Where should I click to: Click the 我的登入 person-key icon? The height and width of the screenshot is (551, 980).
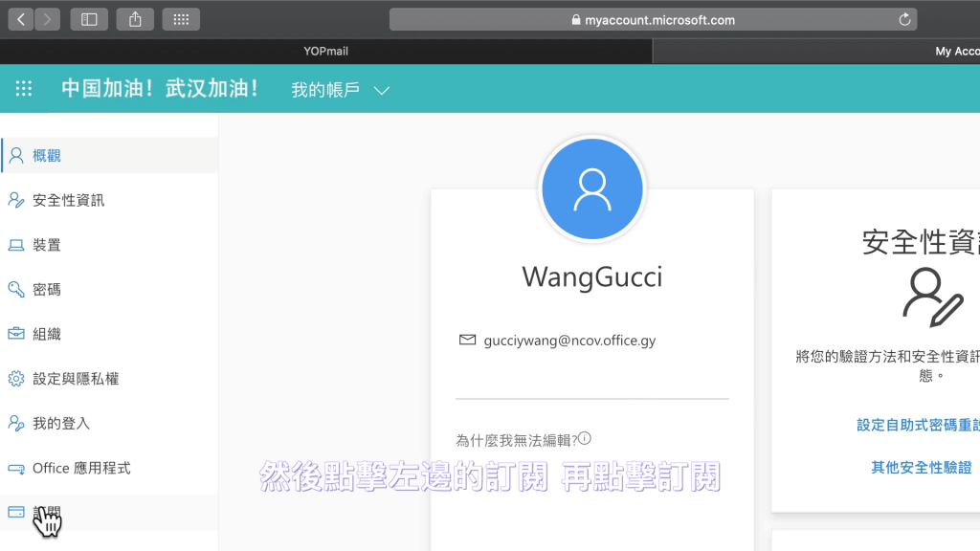point(16,423)
